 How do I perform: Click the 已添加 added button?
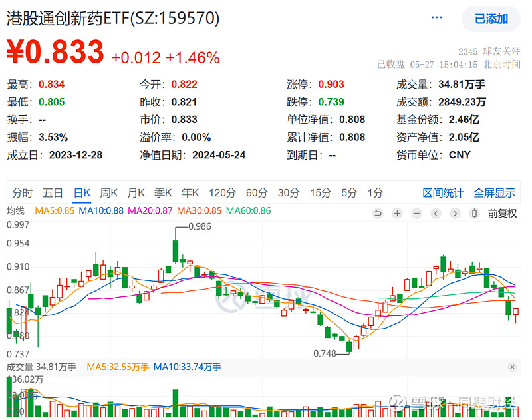[x=490, y=19]
